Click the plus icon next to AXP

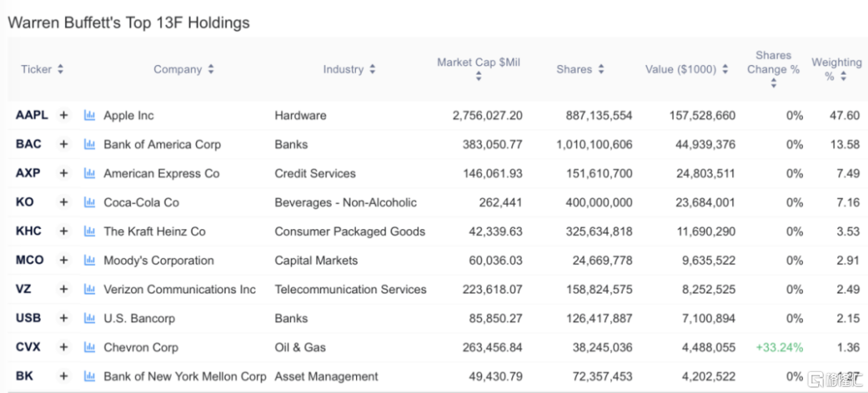pyautogui.click(x=63, y=174)
